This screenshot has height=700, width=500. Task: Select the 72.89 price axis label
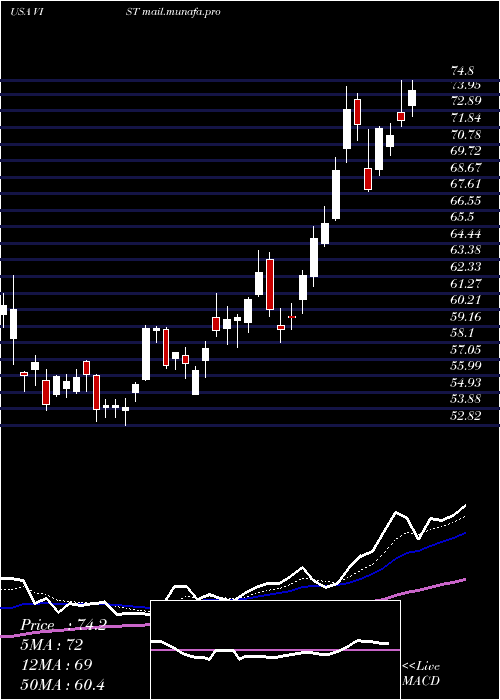click(466, 101)
